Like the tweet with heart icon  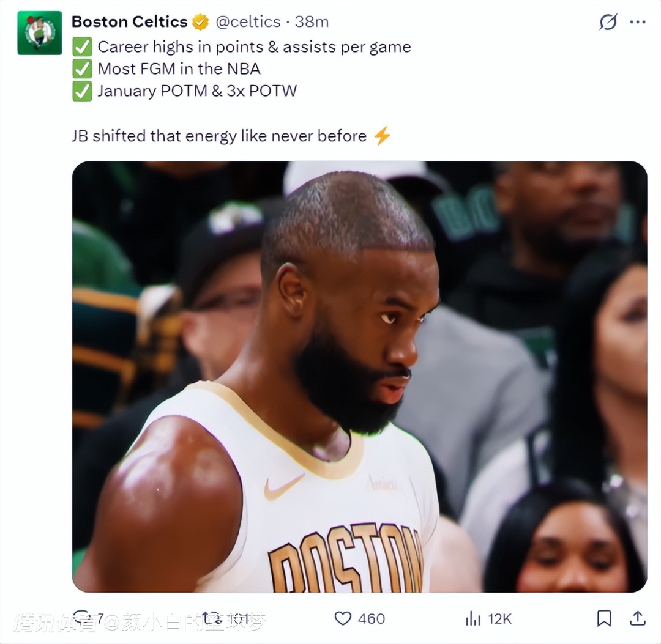click(343, 618)
